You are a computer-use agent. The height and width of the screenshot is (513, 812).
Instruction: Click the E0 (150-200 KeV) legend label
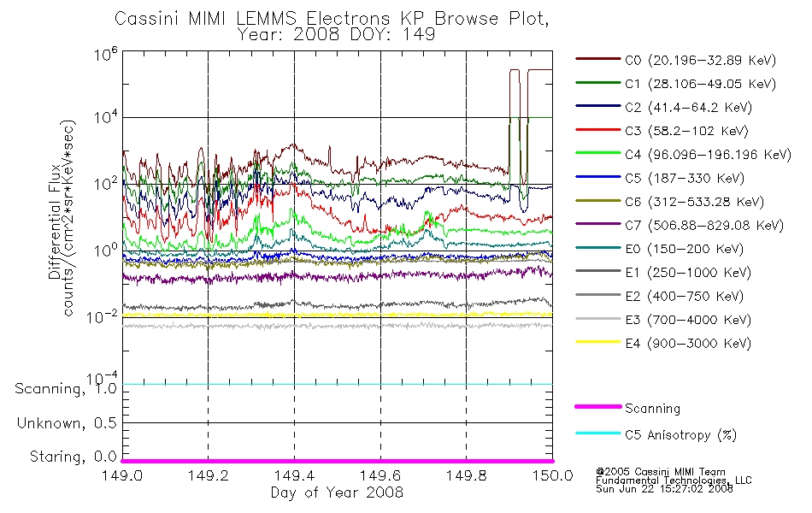(x=684, y=250)
